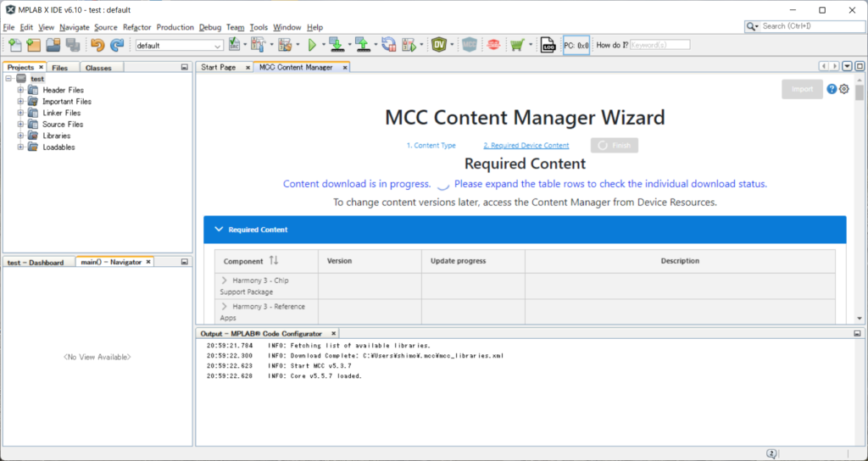The height and width of the screenshot is (461, 868).
Task: Open the shopping cart store icon
Action: (x=516, y=46)
